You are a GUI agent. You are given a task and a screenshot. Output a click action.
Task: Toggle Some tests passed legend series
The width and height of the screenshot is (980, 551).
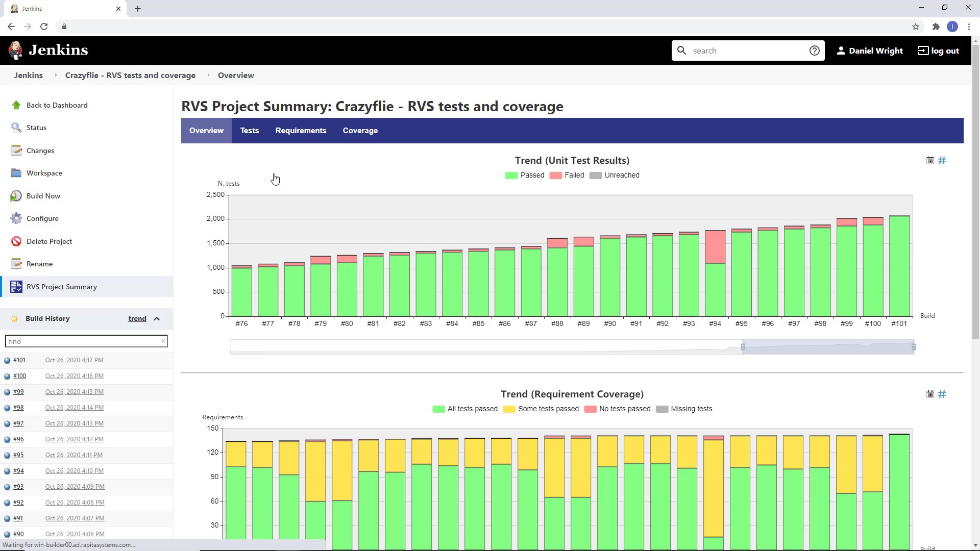click(x=541, y=409)
